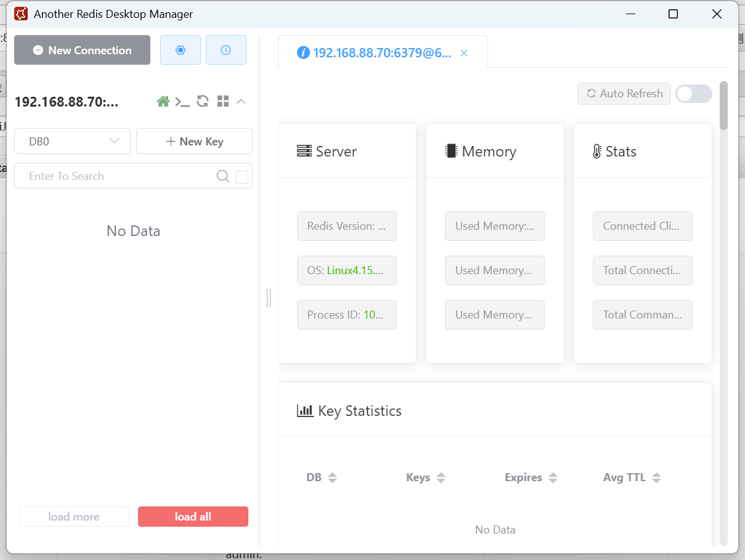Click the four-squares grid icon
This screenshot has height=560, width=745.
point(222,102)
